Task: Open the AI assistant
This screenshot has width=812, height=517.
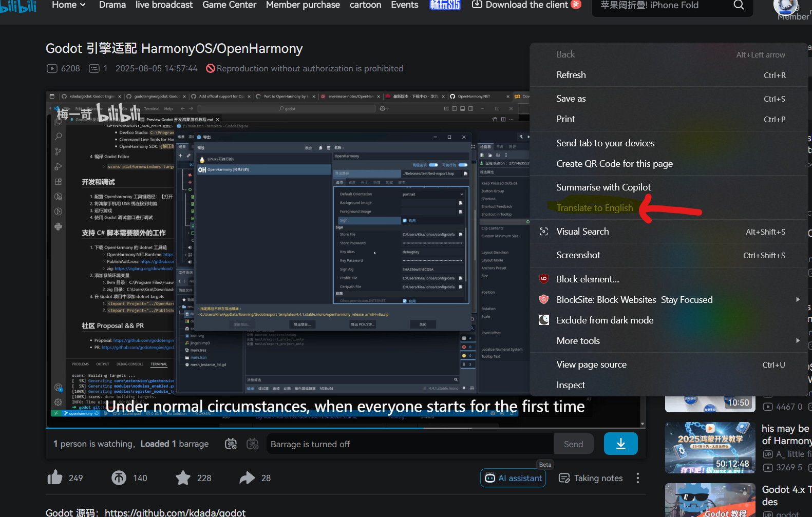Action: click(x=513, y=478)
